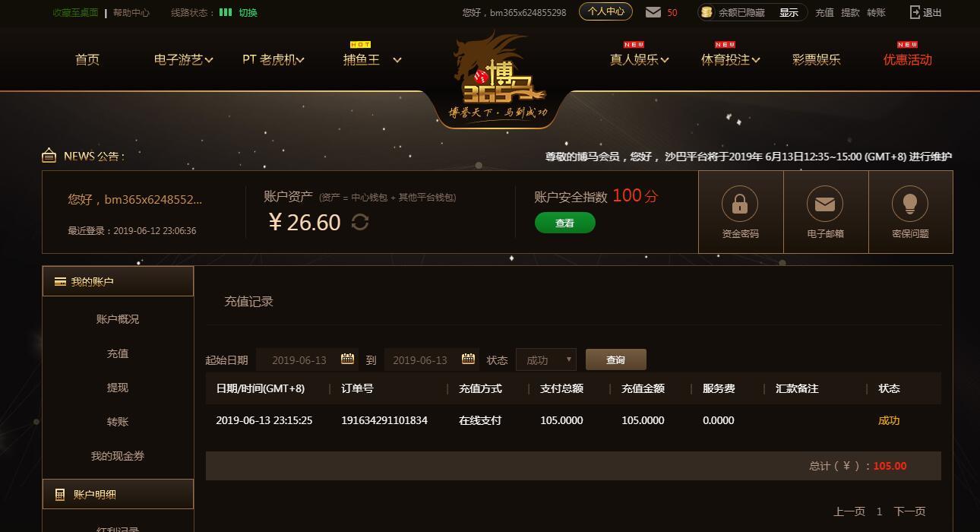This screenshot has height=532, width=980.
Task: Open the 电子邮箱 envelope icon
Action: pyautogui.click(x=825, y=204)
